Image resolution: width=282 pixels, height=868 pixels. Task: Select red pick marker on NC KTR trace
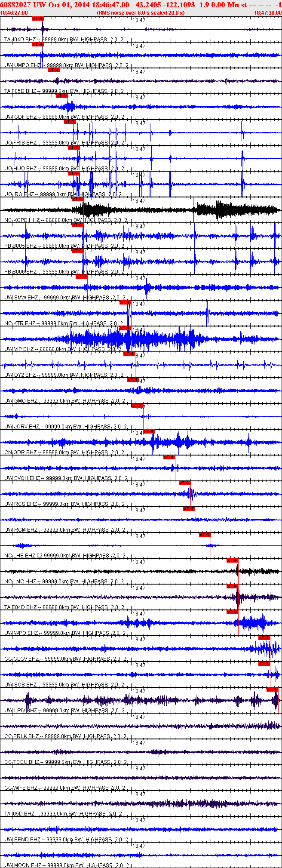[125, 302]
